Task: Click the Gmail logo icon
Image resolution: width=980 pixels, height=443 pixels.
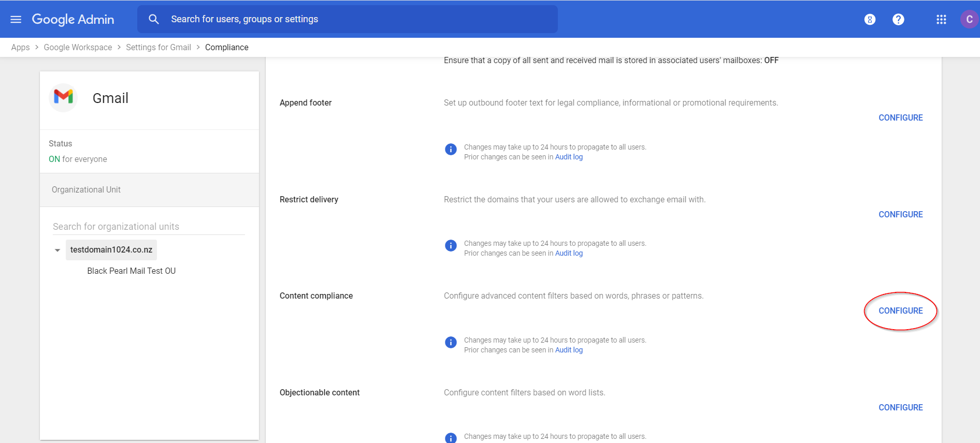Action: [x=63, y=97]
